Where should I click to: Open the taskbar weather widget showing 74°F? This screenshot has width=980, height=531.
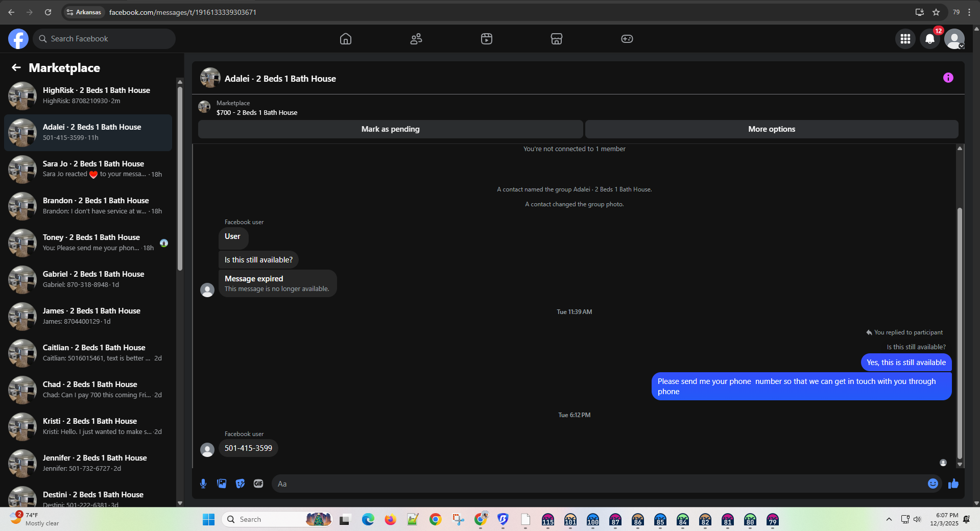click(35, 519)
